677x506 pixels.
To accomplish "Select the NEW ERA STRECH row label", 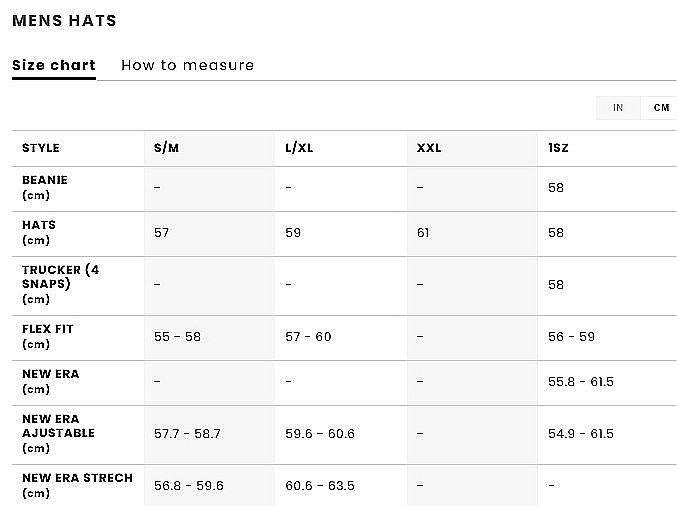I will 77,485.
